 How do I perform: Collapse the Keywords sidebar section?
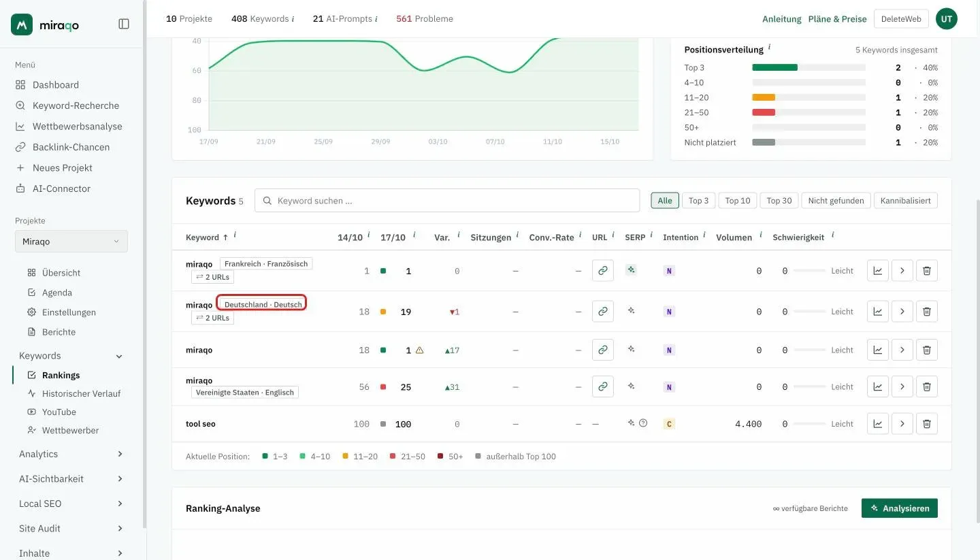[x=119, y=356]
